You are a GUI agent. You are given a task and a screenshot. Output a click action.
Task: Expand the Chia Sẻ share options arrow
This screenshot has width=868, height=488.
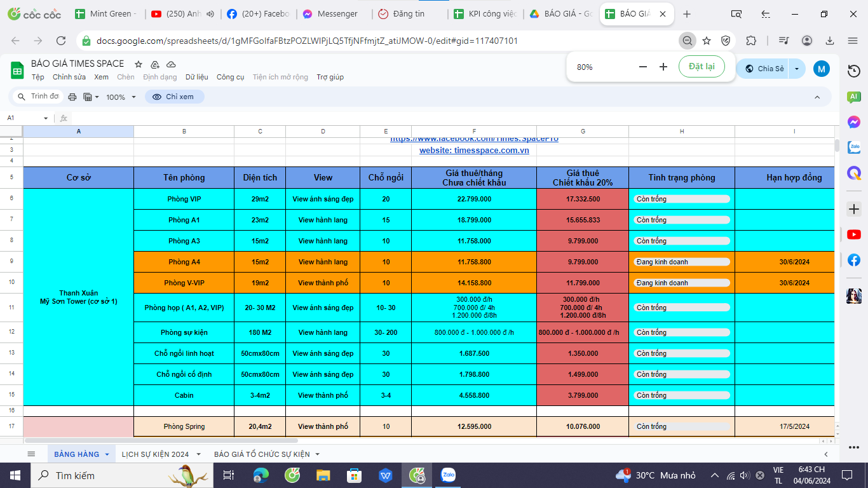click(x=797, y=69)
